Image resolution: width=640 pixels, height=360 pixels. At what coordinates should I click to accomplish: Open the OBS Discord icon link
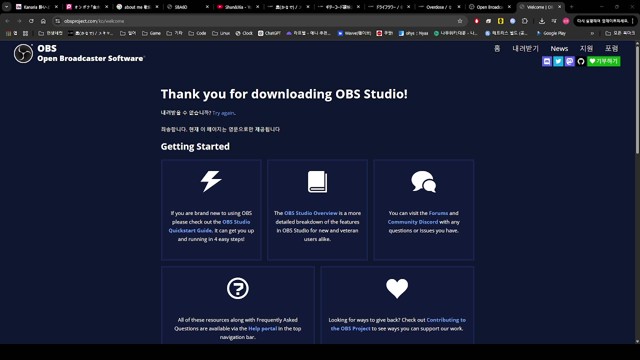[547, 61]
